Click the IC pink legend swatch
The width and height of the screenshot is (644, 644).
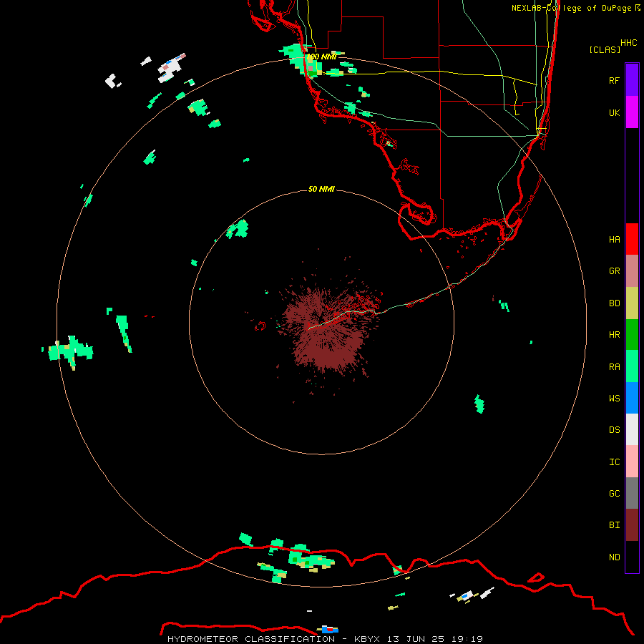632,462
